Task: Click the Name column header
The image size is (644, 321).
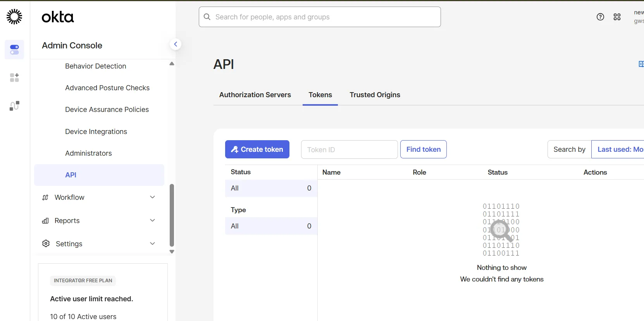Action: (x=331, y=172)
